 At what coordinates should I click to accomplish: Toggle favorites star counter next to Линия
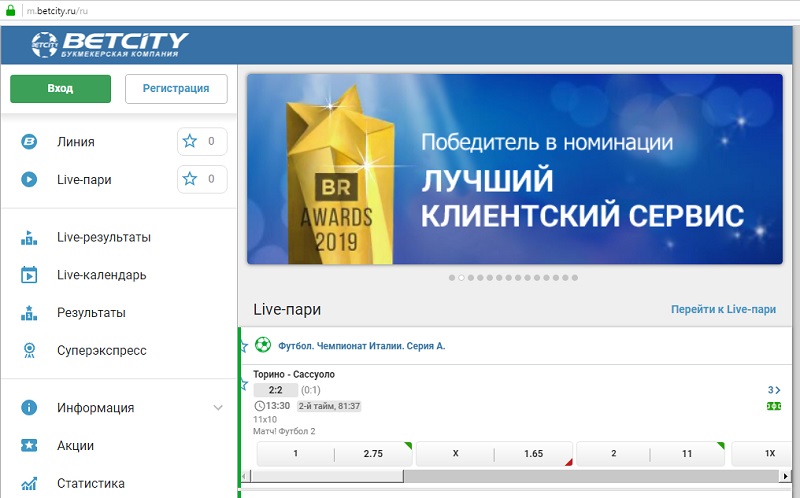(201, 142)
